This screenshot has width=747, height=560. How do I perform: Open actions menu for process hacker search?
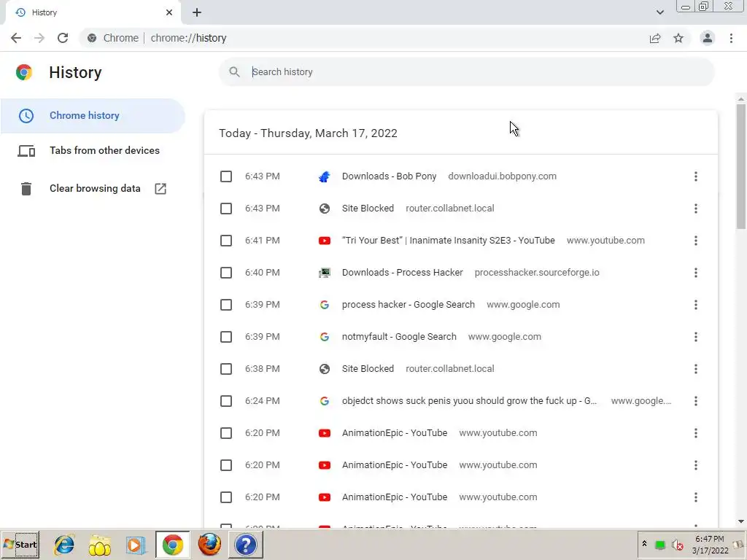(x=695, y=305)
